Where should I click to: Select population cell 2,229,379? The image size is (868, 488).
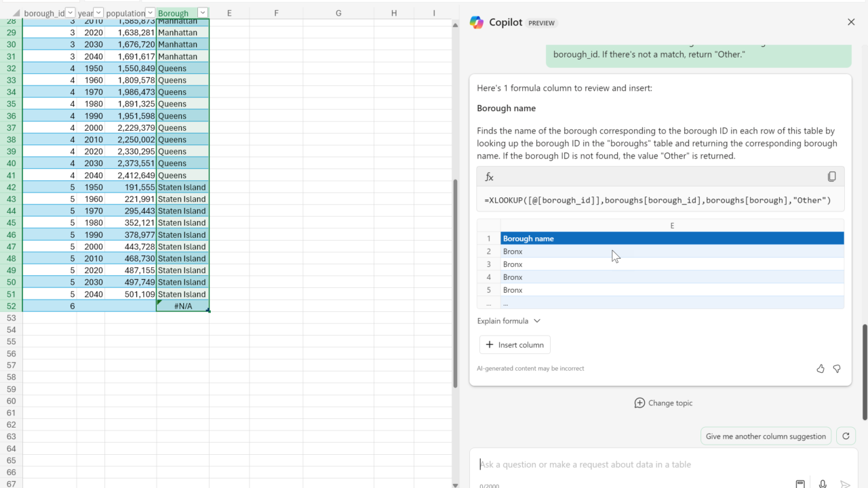point(130,128)
